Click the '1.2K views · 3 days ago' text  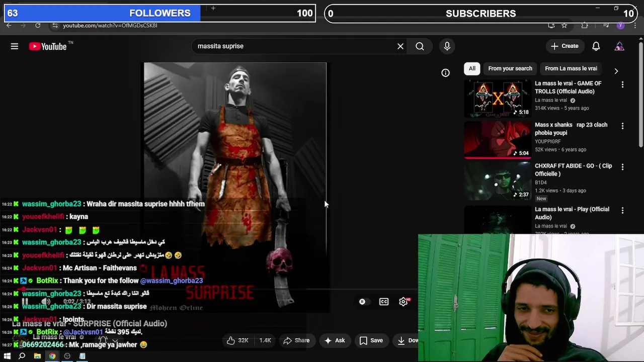click(x=560, y=191)
